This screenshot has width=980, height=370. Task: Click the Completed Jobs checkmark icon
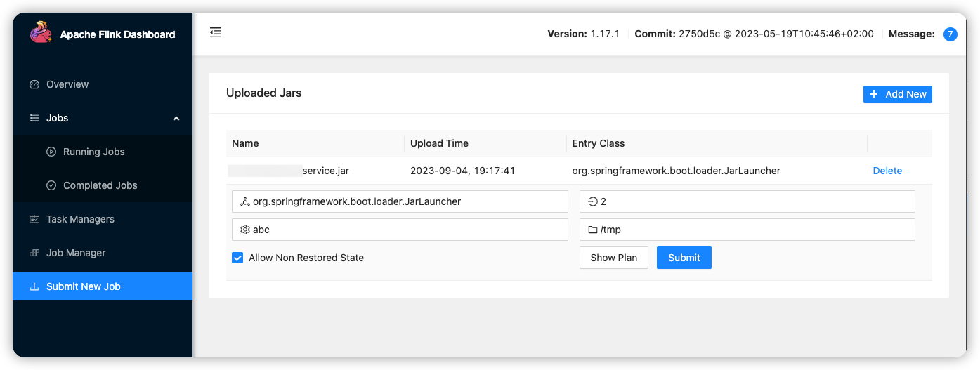tap(51, 185)
